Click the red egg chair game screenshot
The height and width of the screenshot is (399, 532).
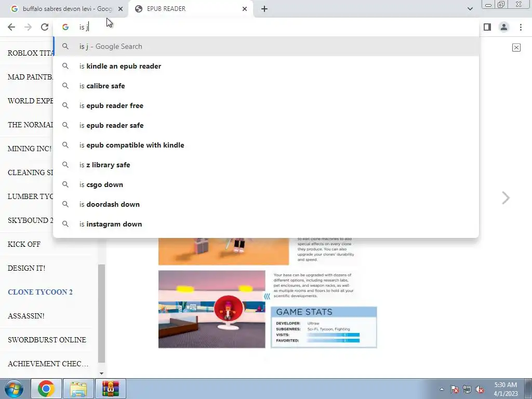[x=212, y=309]
